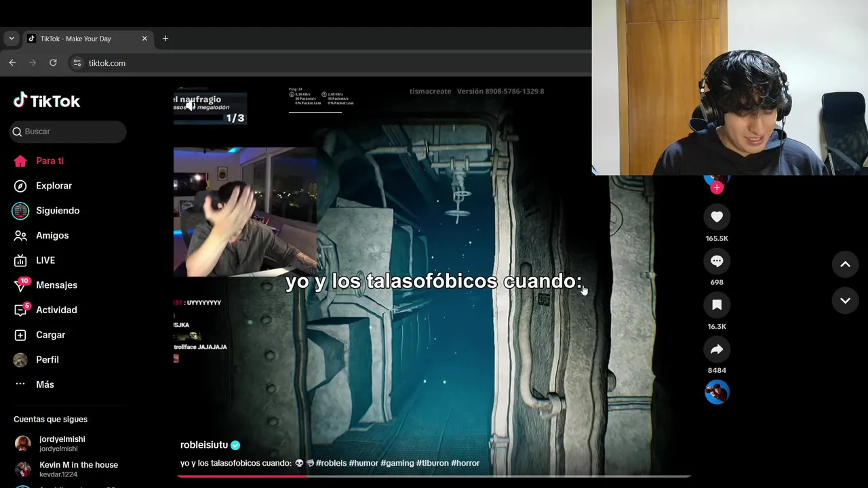This screenshot has width=868, height=488.
Task: Click the Siguiendo avatar icon
Action: click(20, 211)
